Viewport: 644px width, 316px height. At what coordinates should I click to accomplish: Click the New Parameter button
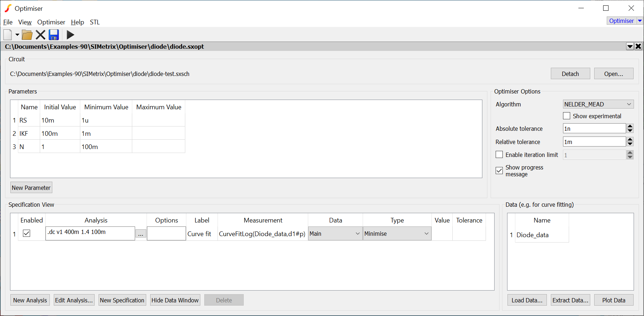click(31, 188)
